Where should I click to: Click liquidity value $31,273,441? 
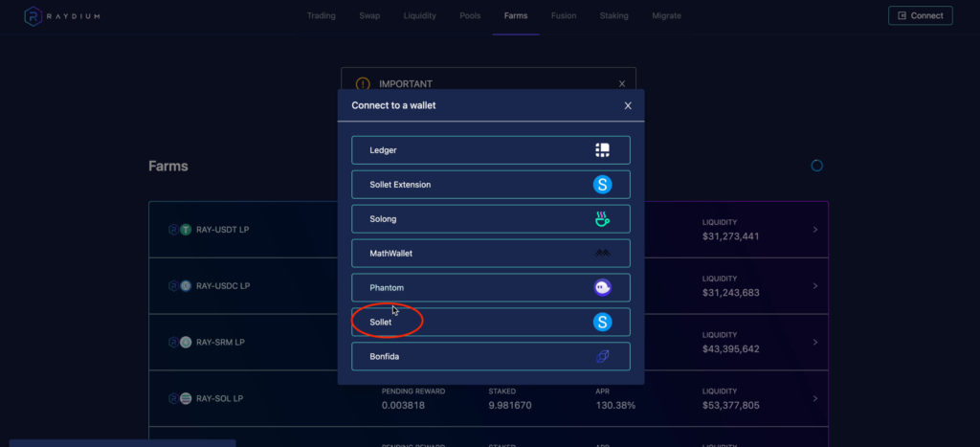click(730, 236)
